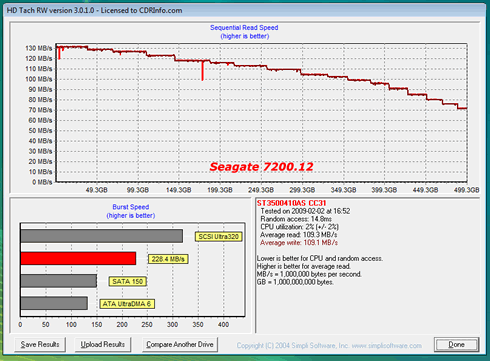Screen dimensions: 490x361
Task: Click the ST3500410AS CC31 drive name
Action: coord(291,203)
